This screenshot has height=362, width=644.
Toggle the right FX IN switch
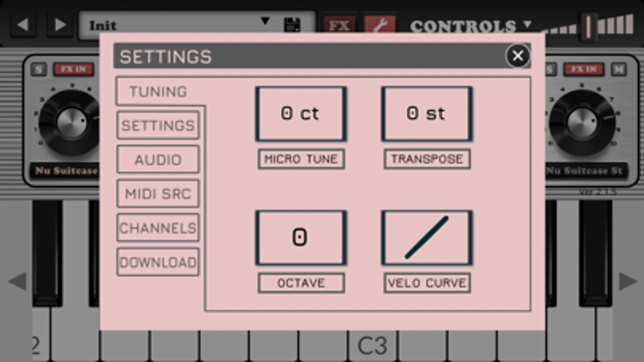click(584, 69)
